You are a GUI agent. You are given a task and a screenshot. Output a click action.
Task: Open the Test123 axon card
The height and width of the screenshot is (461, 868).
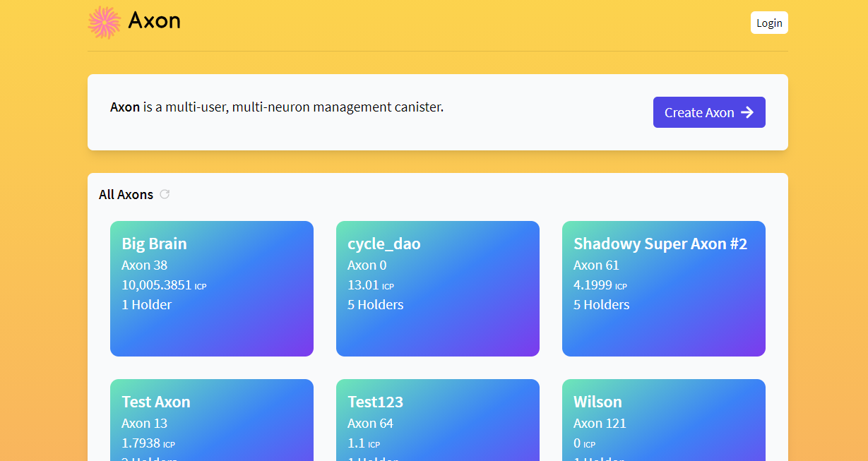pos(438,420)
